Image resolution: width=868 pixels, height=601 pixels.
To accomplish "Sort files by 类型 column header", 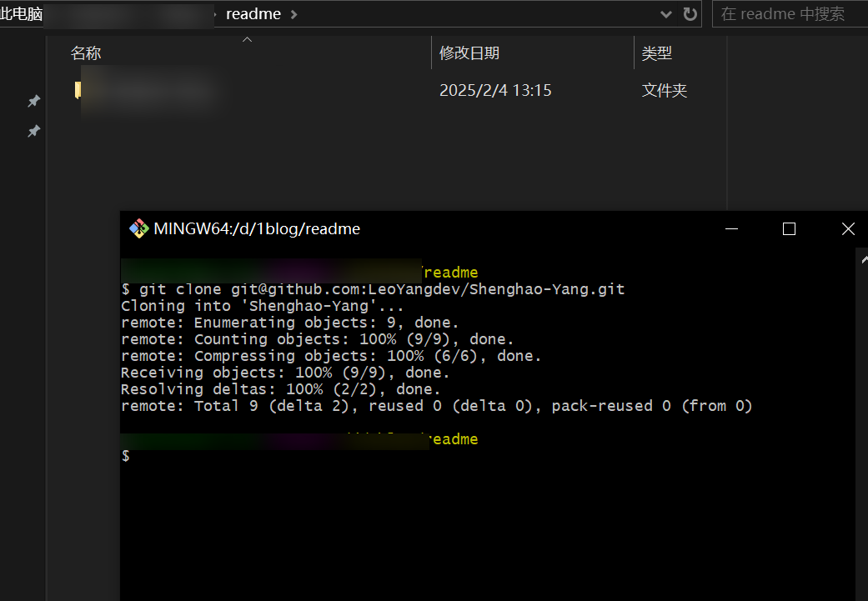I will (657, 53).
